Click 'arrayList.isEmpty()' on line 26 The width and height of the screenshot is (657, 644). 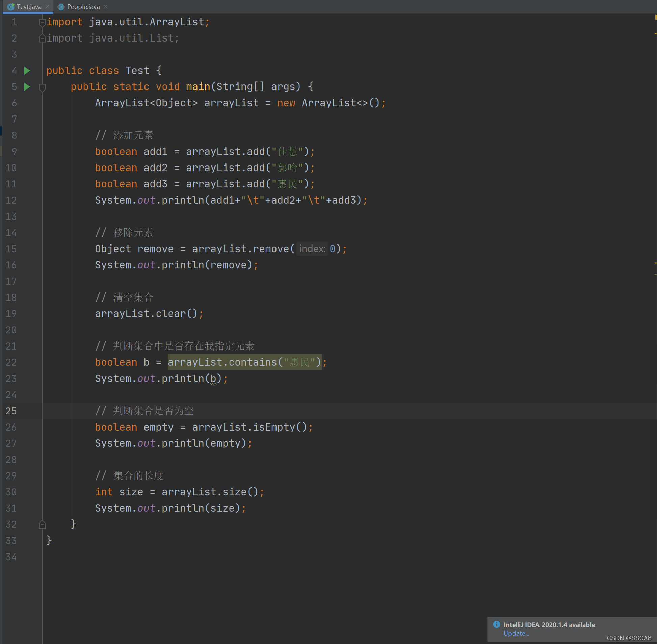249,427
